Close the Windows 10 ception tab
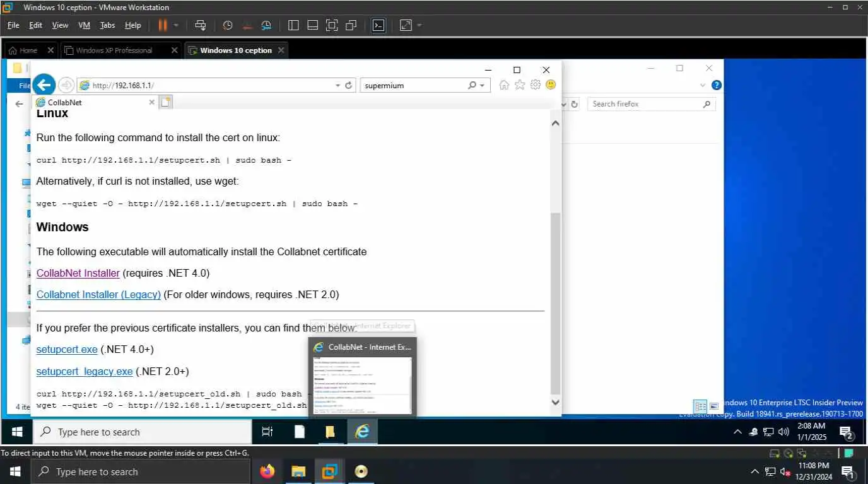 pos(281,50)
